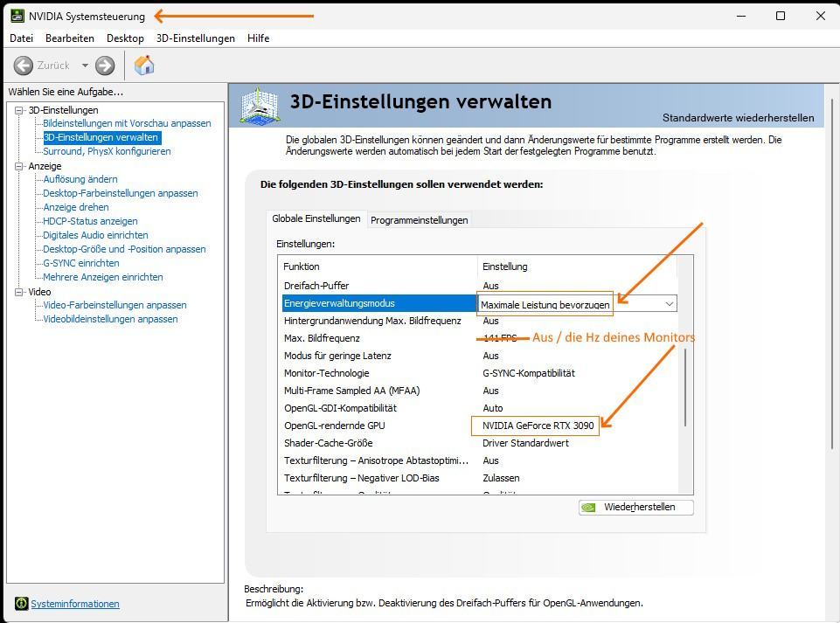Click the Forward arrow icon

[x=105, y=66]
